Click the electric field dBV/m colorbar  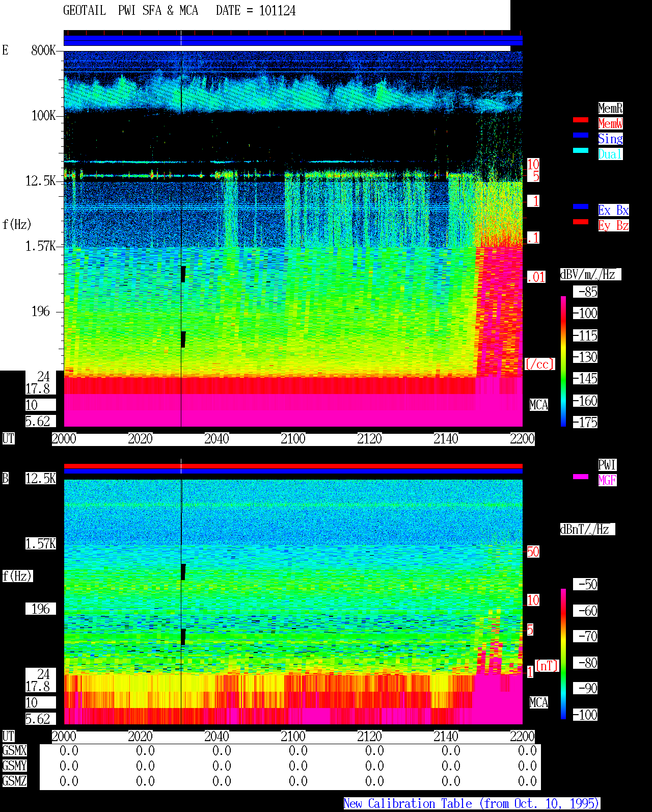click(x=563, y=361)
